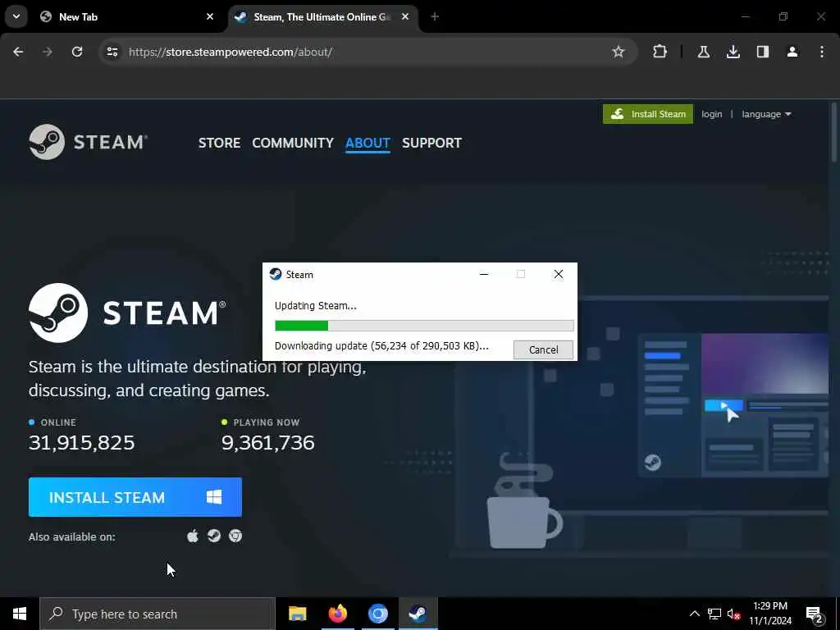This screenshot has width=840, height=630.
Task: Open the browser Downloads icon
Action: pos(733,52)
